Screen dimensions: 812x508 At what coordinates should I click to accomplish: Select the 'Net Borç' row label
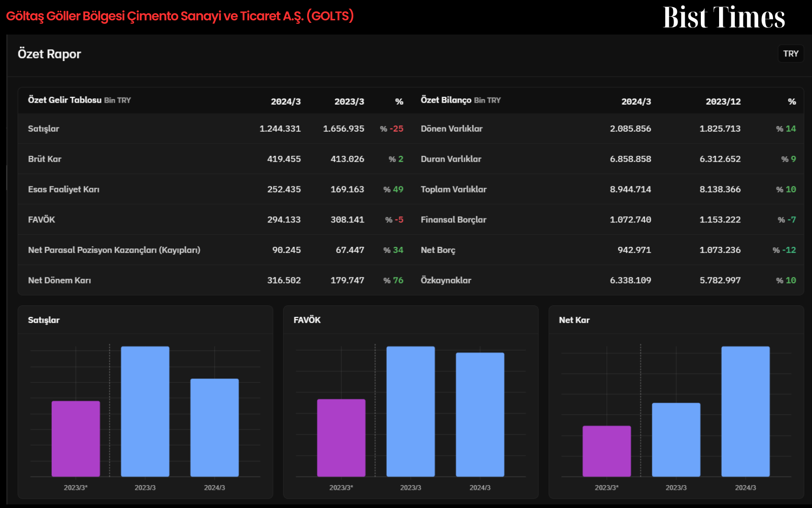pyautogui.click(x=438, y=250)
